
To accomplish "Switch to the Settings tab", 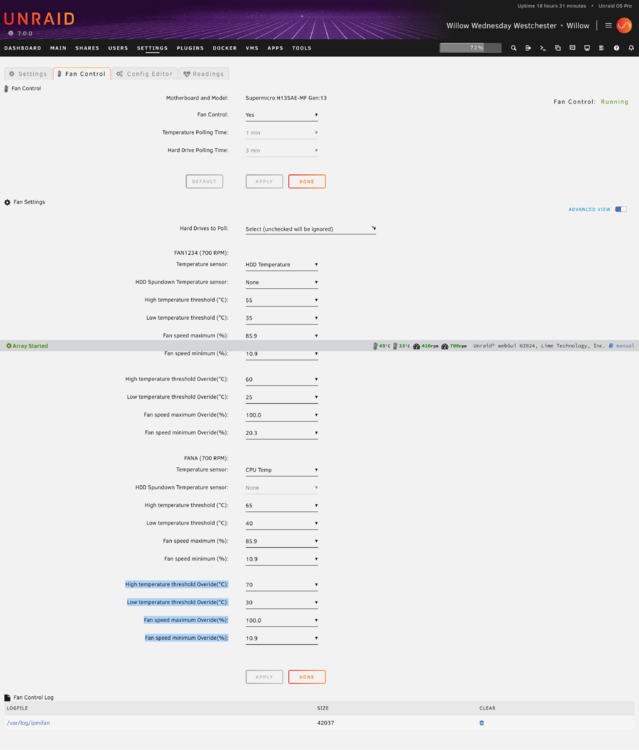I will [x=28, y=74].
